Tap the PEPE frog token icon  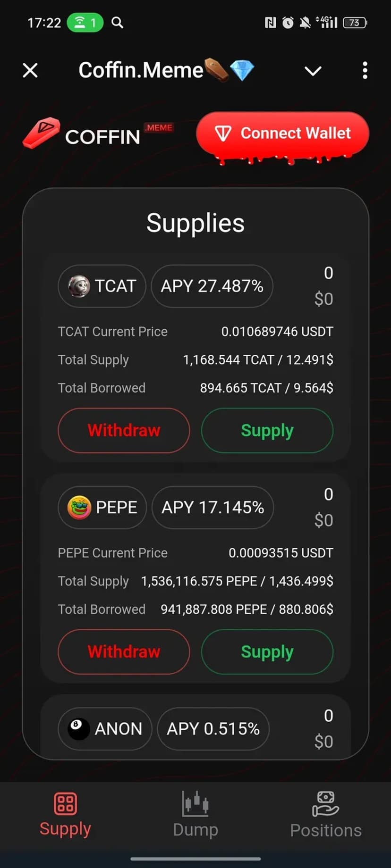coord(79,507)
